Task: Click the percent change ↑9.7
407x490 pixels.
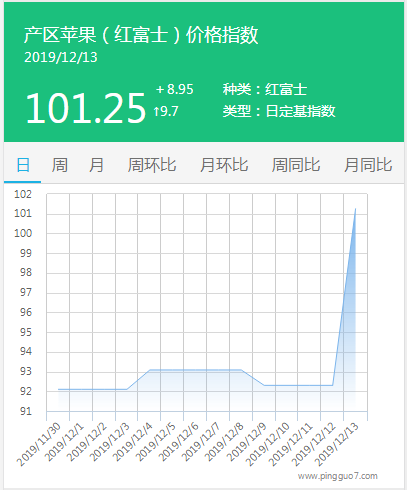Action: (166, 111)
